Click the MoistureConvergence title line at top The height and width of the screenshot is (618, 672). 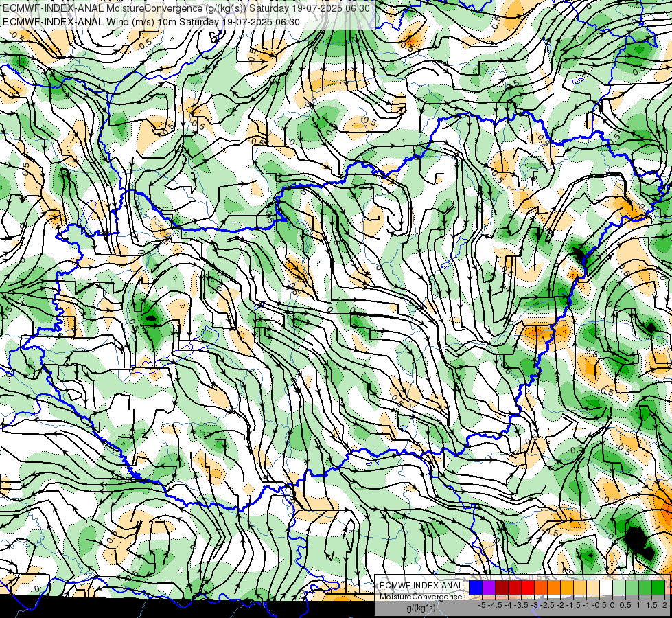tap(187, 8)
